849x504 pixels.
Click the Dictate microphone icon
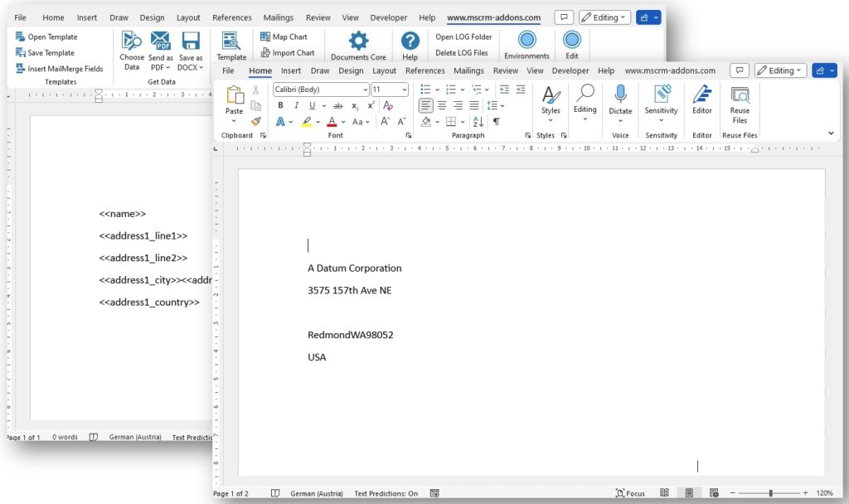pyautogui.click(x=620, y=94)
